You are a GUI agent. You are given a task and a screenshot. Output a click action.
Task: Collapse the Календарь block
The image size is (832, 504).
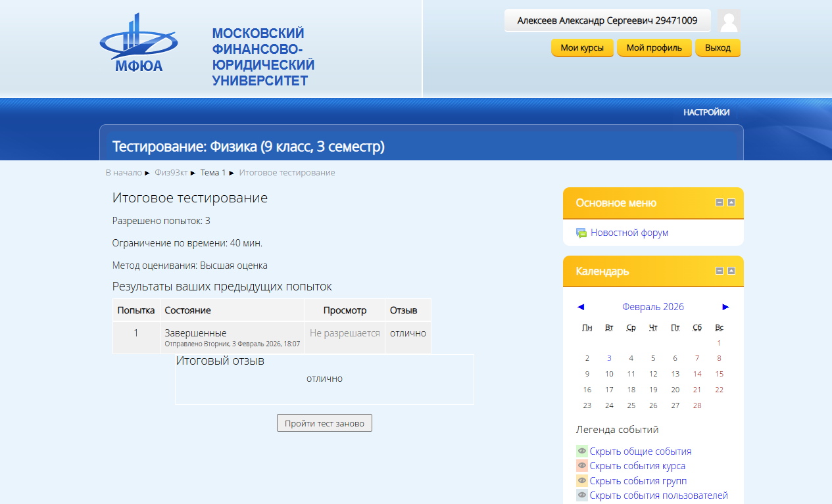[720, 271]
